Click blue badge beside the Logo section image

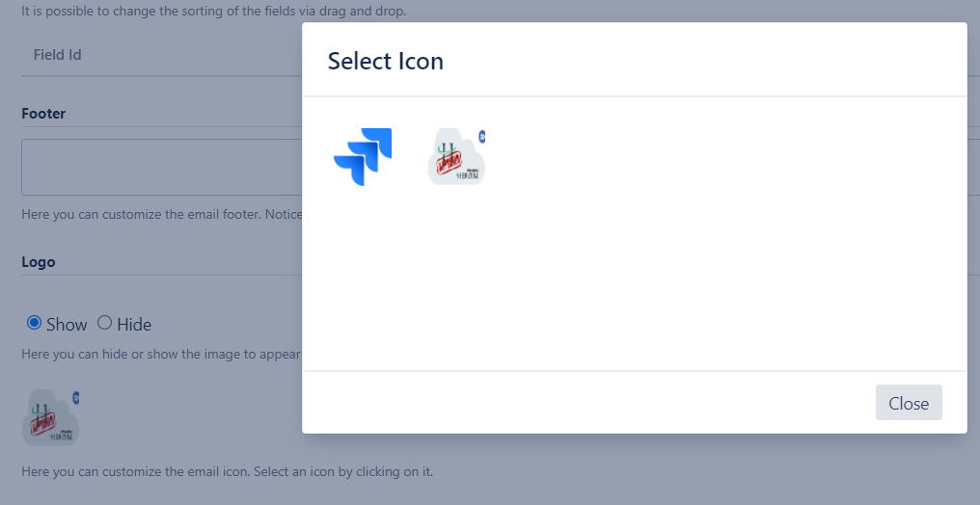(76, 397)
